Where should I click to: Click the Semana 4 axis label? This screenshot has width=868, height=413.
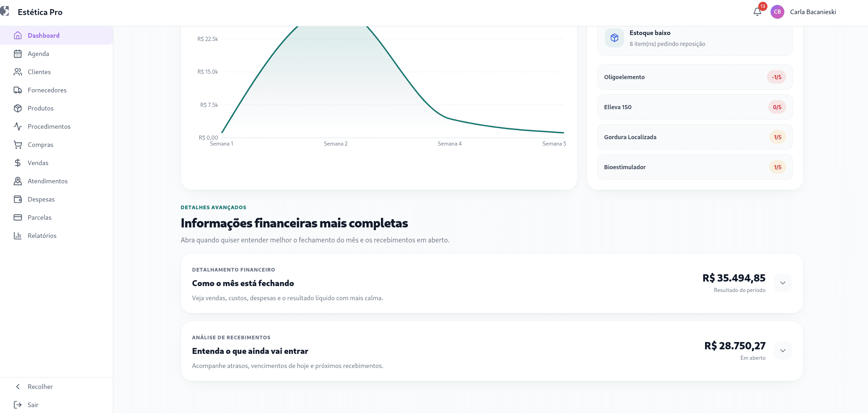tap(450, 144)
